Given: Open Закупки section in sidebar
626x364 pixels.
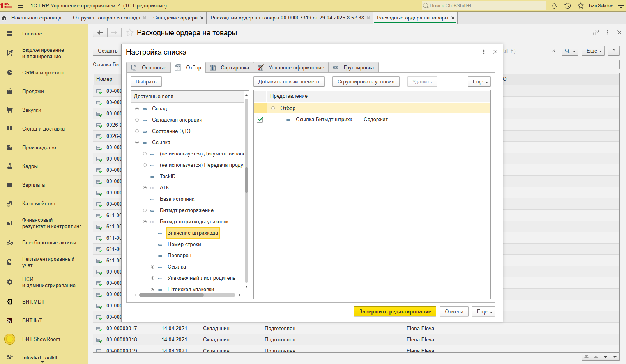Looking at the screenshot, I should coord(44,110).
